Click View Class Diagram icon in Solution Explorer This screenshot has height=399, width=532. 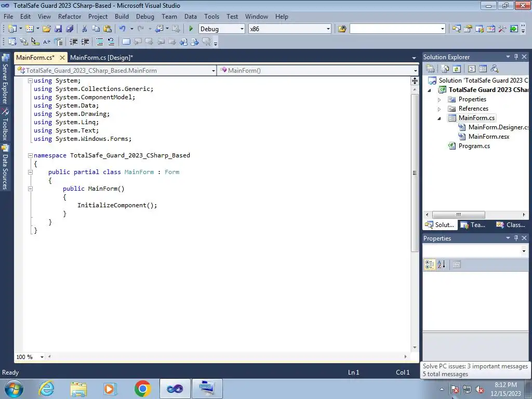pos(495,69)
